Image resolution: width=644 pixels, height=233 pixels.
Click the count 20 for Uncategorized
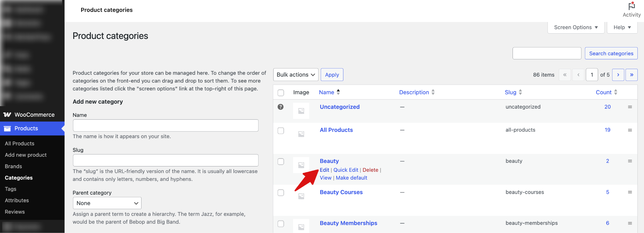pyautogui.click(x=608, y=107)
